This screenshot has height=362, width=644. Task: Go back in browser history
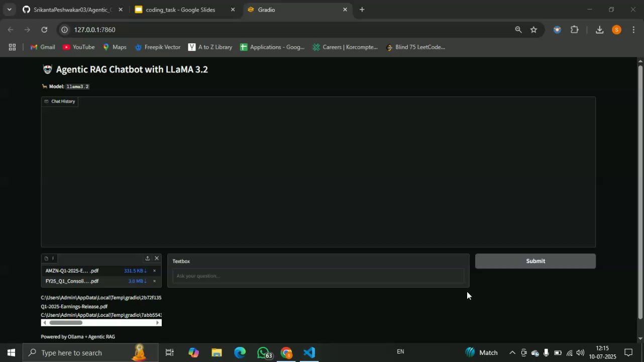[11, 30]
